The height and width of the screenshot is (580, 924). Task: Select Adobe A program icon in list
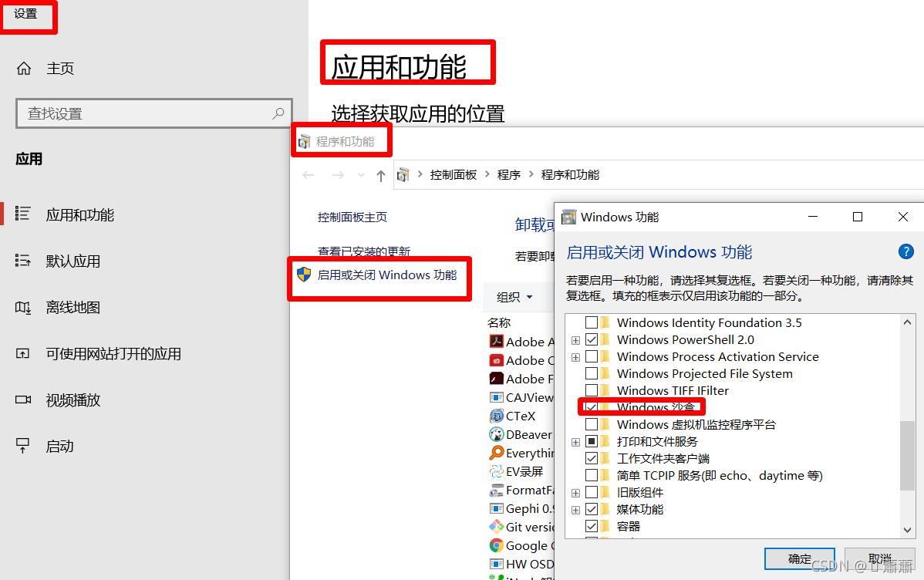497,341
